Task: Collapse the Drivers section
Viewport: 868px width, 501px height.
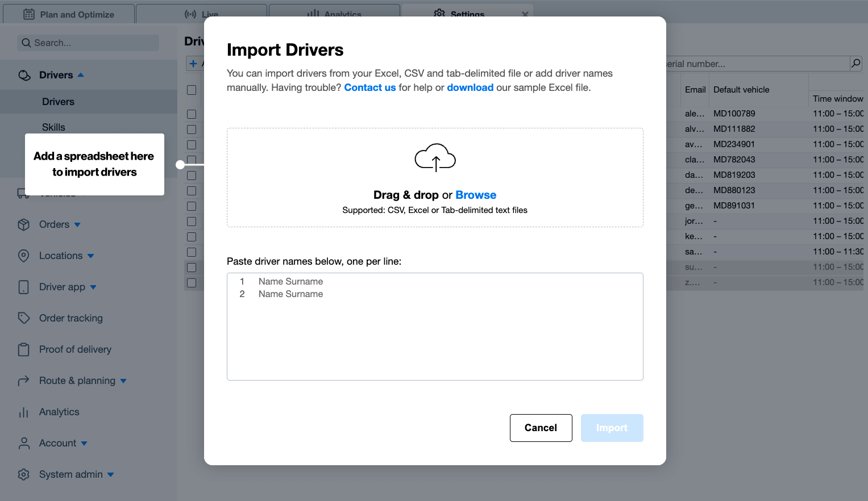Action: [80, 74]
